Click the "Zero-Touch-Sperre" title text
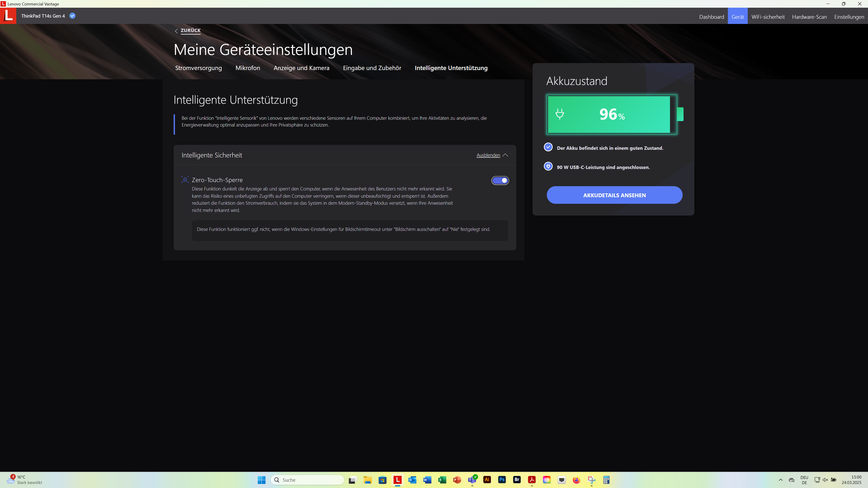 217,180
